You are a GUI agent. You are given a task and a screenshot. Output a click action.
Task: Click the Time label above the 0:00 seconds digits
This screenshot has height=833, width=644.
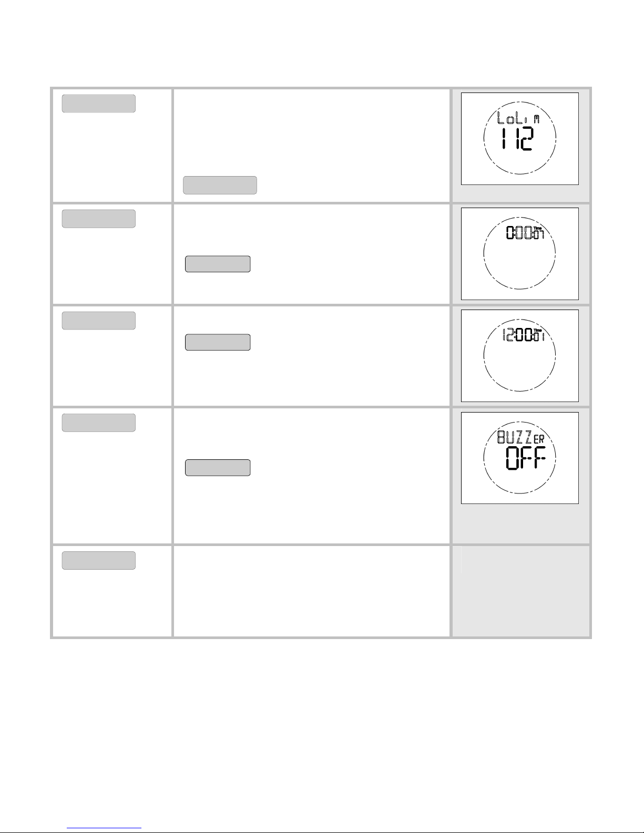tap(537, 228)
